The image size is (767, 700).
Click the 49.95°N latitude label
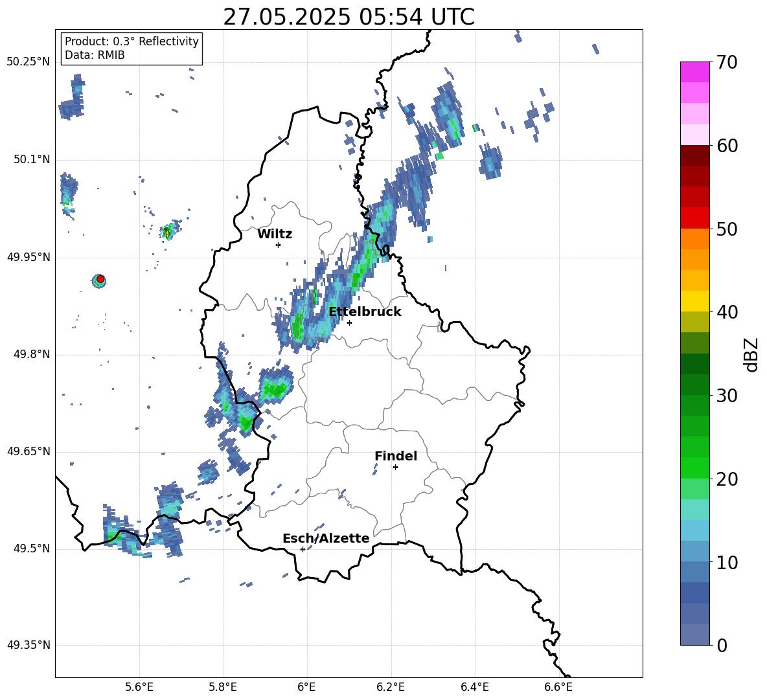[29, 257]
